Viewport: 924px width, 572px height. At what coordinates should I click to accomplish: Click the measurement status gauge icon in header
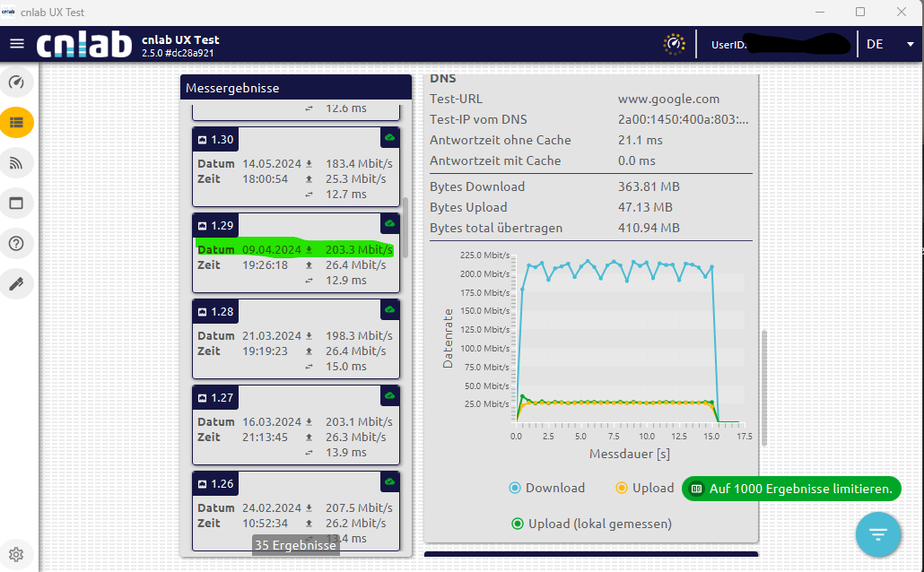click(x=674, y=44)
